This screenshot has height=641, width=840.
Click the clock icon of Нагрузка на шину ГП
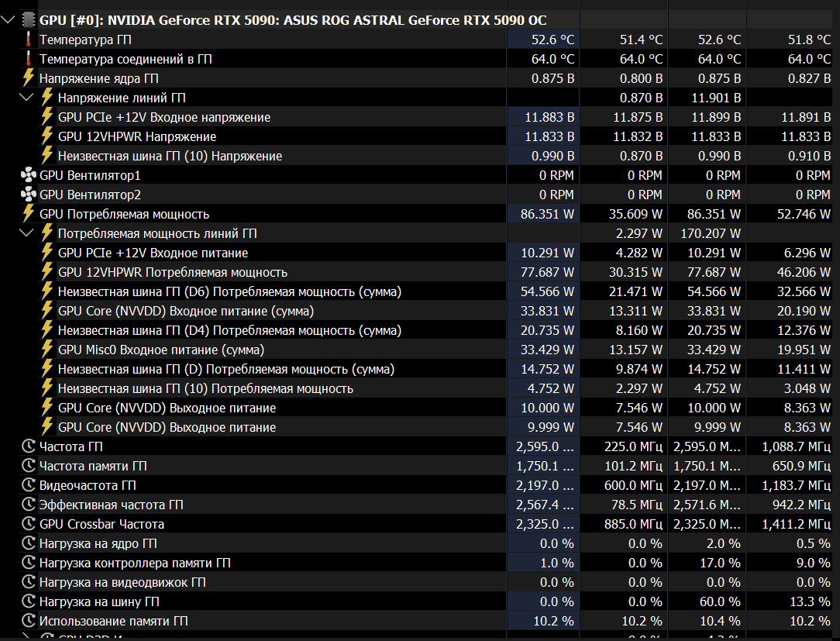coord(29,601)
